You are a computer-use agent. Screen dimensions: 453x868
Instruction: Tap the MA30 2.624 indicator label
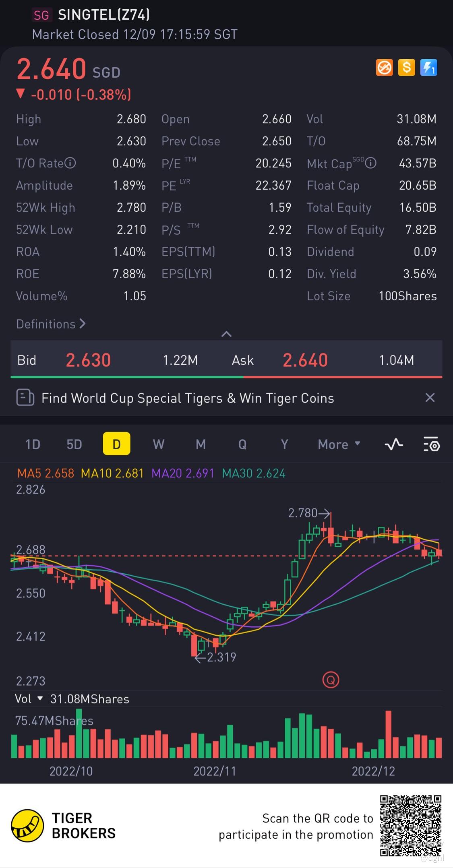(x=254, y=473)
